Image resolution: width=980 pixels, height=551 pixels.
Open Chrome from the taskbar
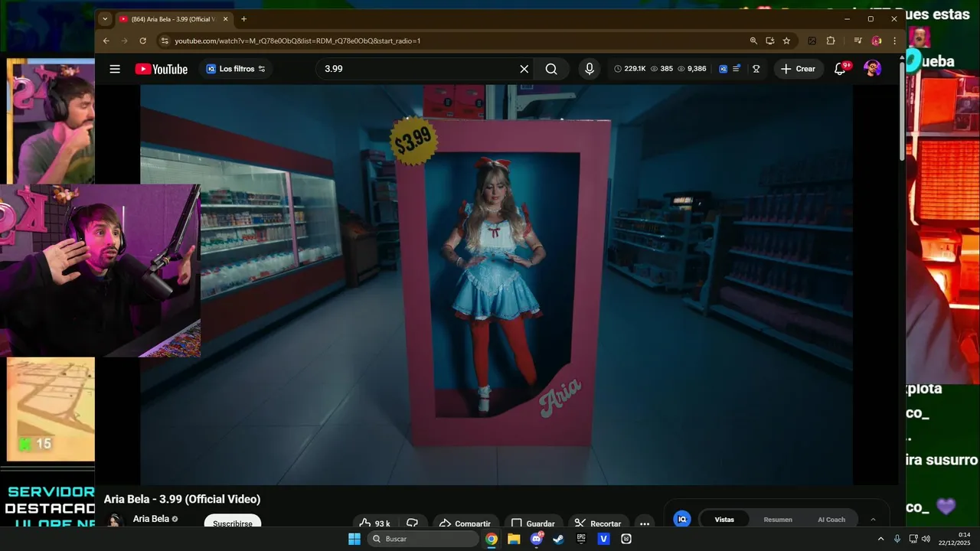coord(492,539)
